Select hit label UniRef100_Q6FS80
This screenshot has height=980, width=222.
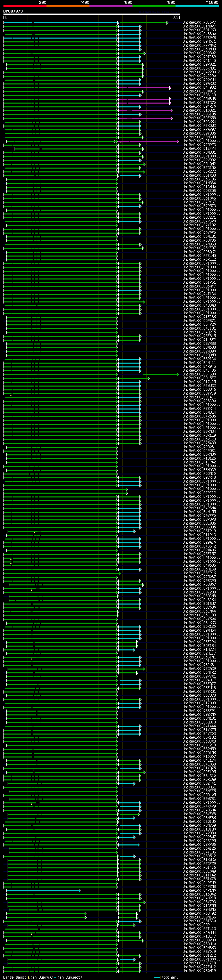tap(199, 374)
